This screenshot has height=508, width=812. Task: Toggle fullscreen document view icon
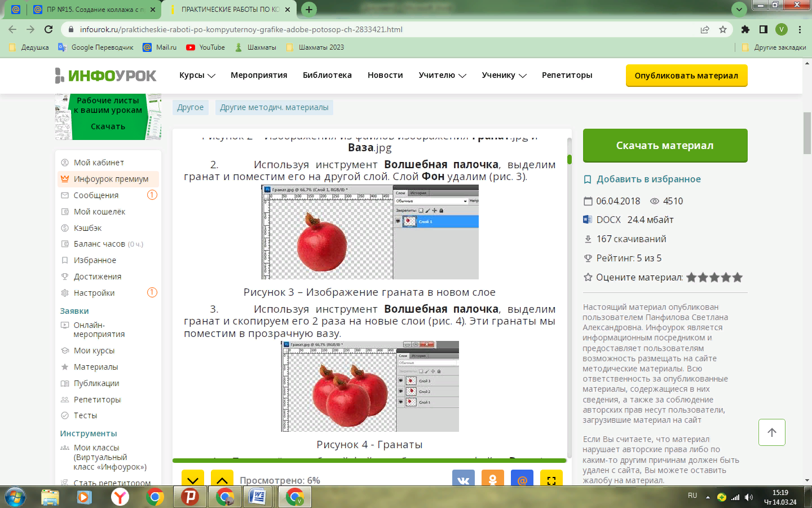551,479
